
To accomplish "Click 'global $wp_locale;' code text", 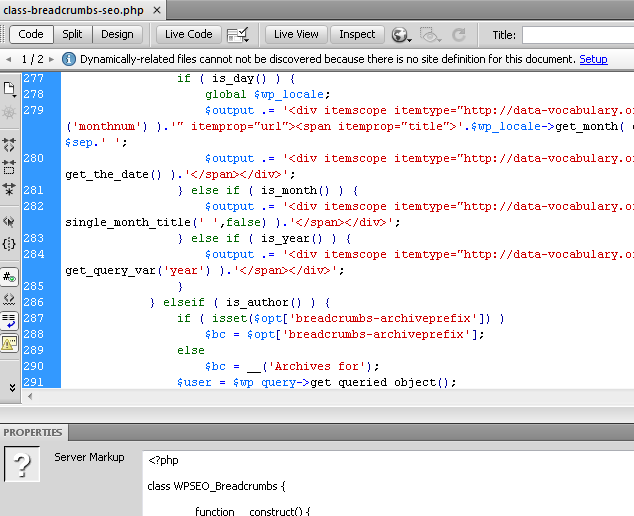I will (267, 95).
